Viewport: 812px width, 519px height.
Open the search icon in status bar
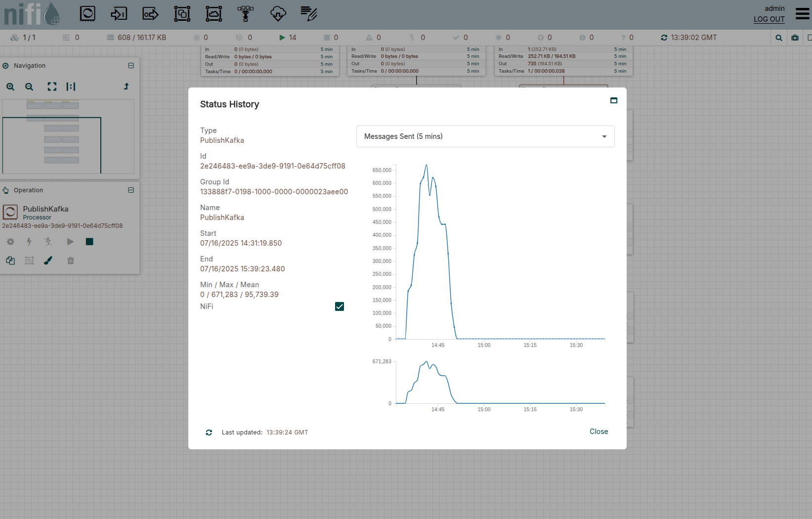(x=779, y=38)
